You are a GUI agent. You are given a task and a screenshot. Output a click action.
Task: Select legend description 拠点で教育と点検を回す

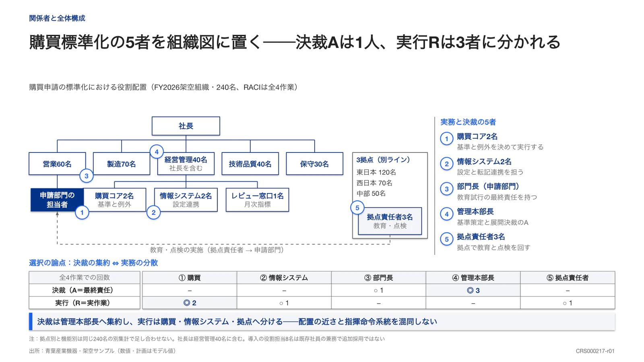(x=493, y=248)
